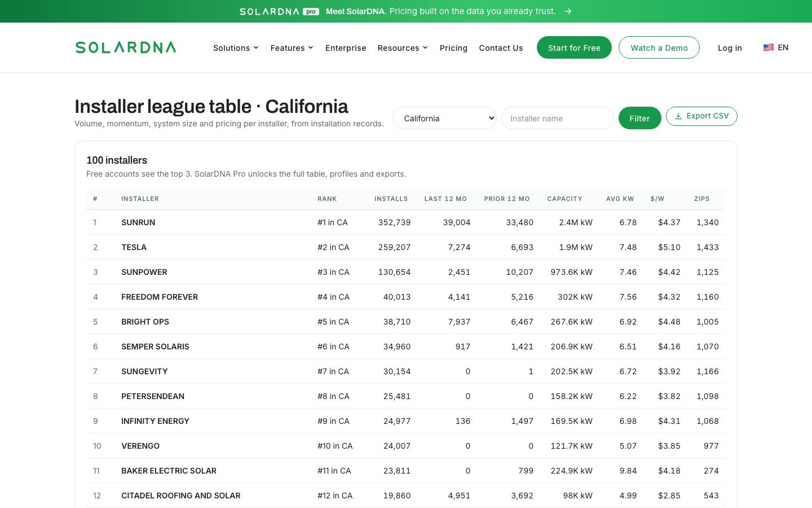The width and height of the screenshot is (812, 508).
Task: Open the California state selector
Action: (x=444, y=118)
